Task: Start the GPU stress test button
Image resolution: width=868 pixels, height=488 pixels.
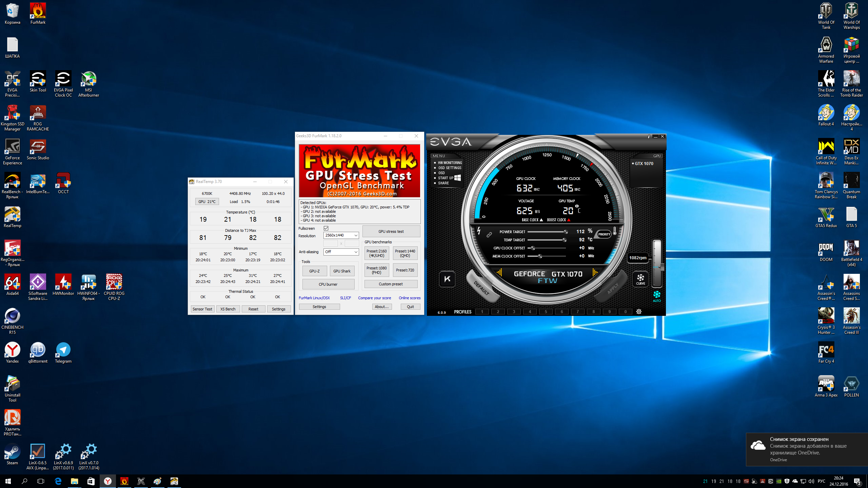Action: (x=391, y=231)
